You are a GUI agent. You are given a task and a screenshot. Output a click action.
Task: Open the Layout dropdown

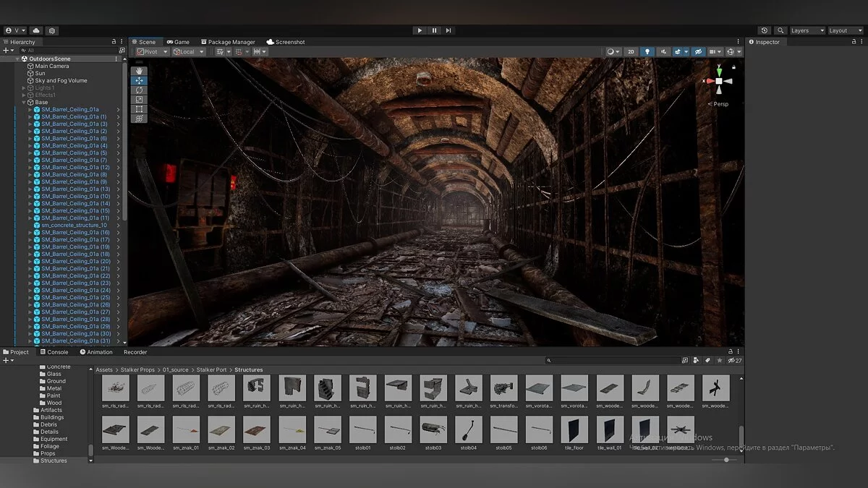coord(844,30)
